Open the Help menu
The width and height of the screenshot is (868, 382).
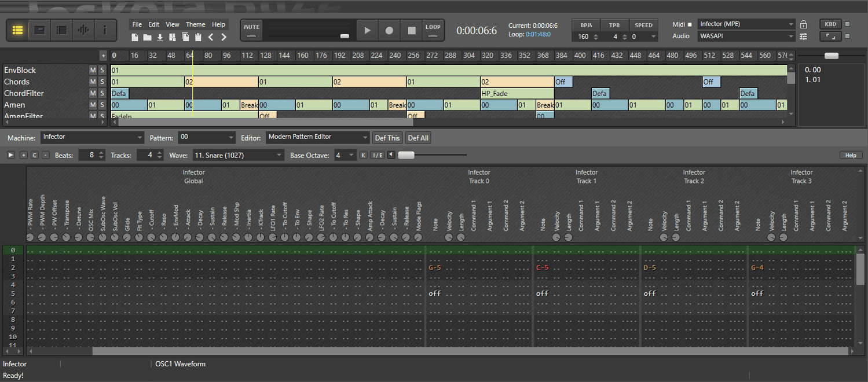click(218, 24)
